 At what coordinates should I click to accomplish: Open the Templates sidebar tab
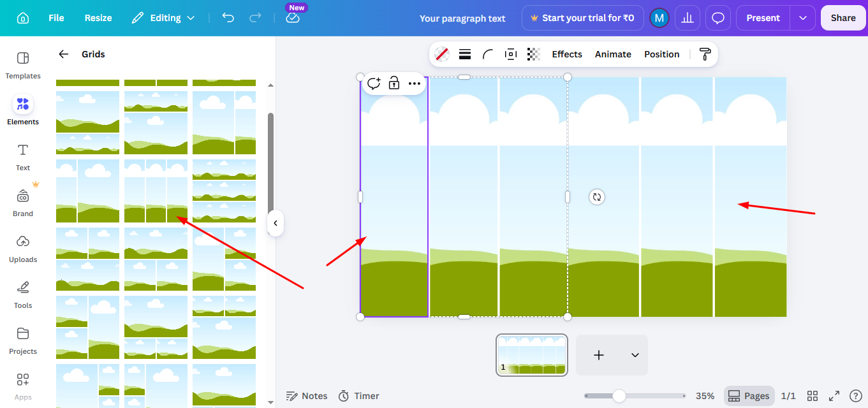pyautogui.click(x=23, y=65)
